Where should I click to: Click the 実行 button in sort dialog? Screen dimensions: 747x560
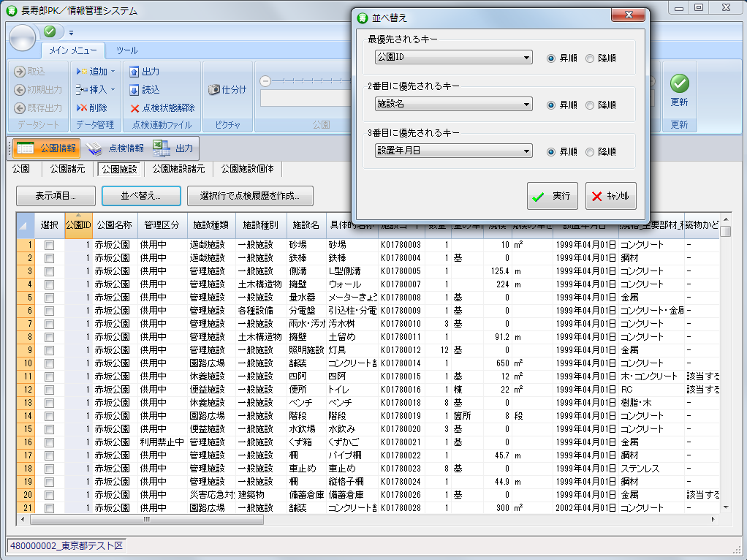pyautogui.click(x=553, y=196)
